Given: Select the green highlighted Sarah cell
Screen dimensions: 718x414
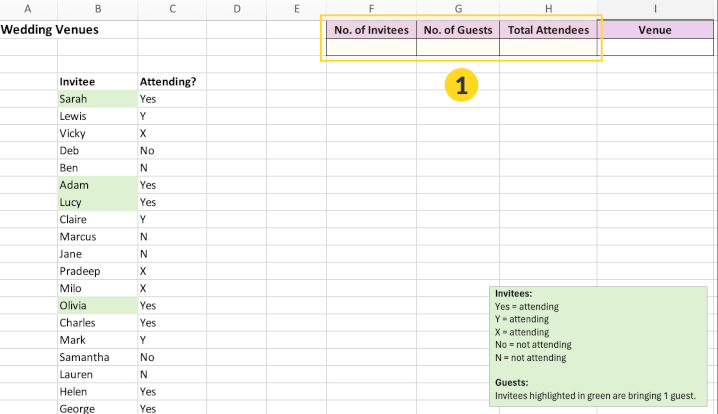Looking at the screenshot, I should point(97,99).
